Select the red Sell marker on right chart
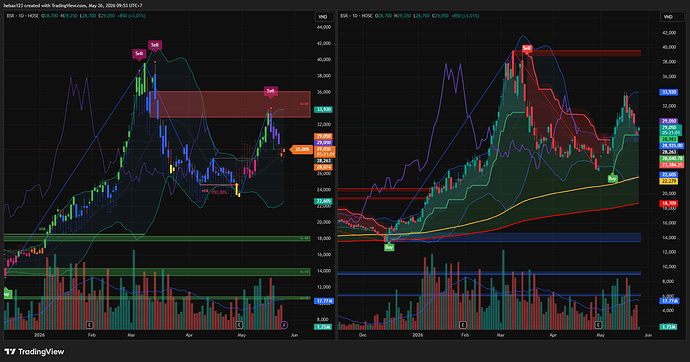 (x=526, y=48)
